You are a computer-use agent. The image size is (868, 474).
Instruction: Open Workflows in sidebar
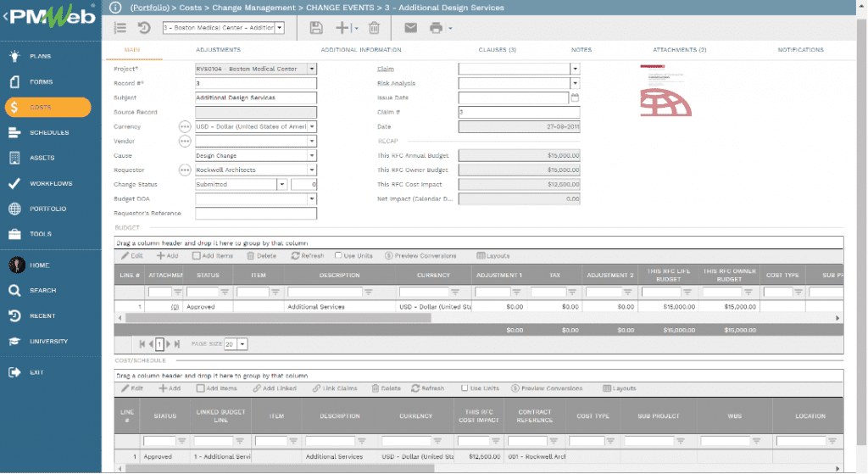[50, 183]
